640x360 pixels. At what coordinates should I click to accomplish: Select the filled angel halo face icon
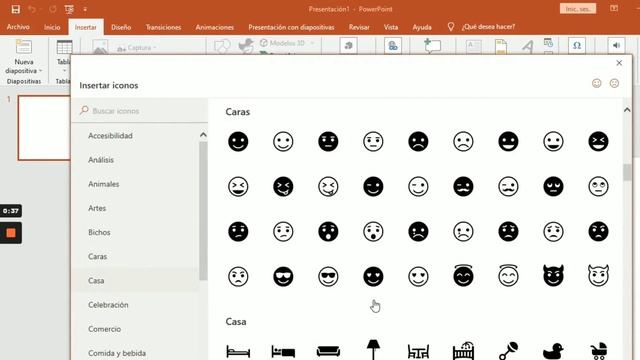[x=463, y=276]
